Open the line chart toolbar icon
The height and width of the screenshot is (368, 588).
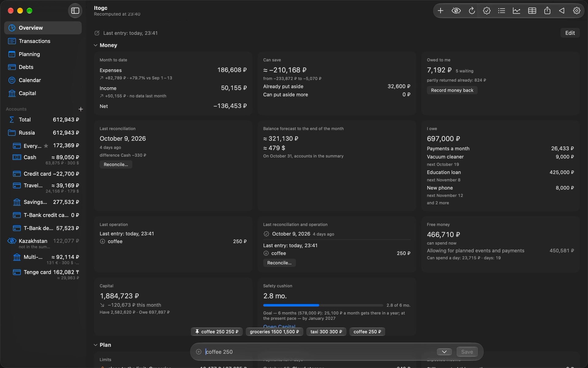517,11
